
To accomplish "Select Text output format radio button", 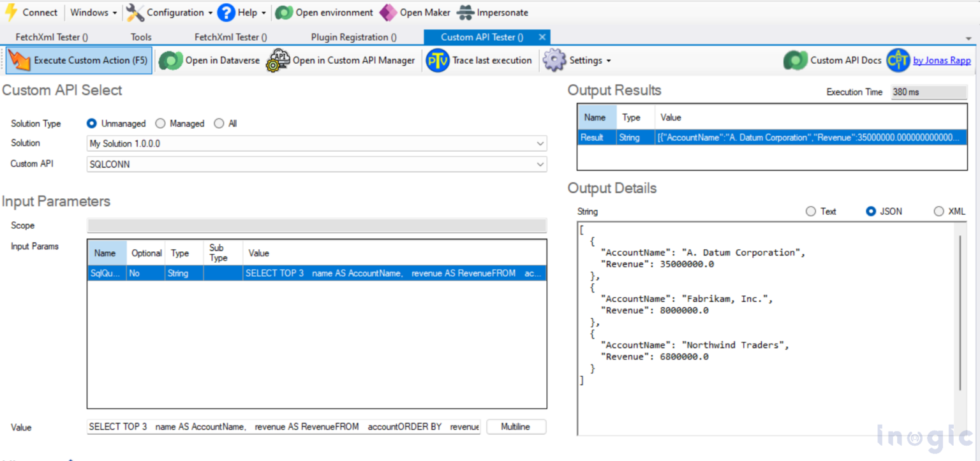I will [x=811, y=212].
